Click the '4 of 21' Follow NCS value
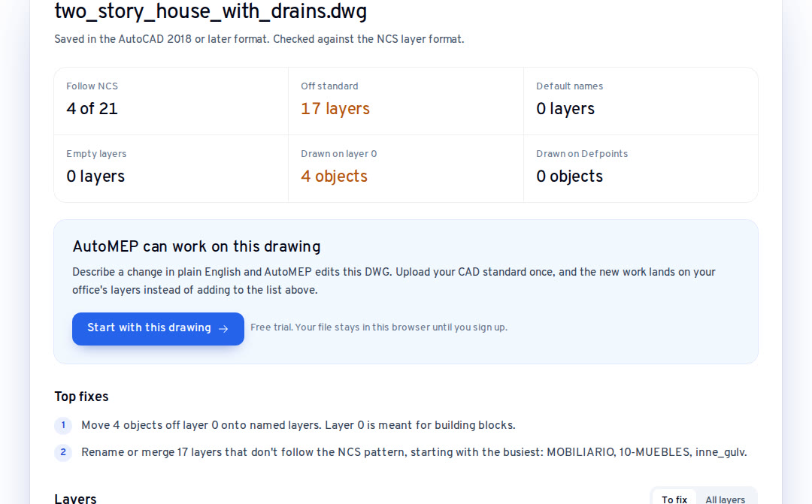Viewport: 812px width, 504px height. pos(92,109)
